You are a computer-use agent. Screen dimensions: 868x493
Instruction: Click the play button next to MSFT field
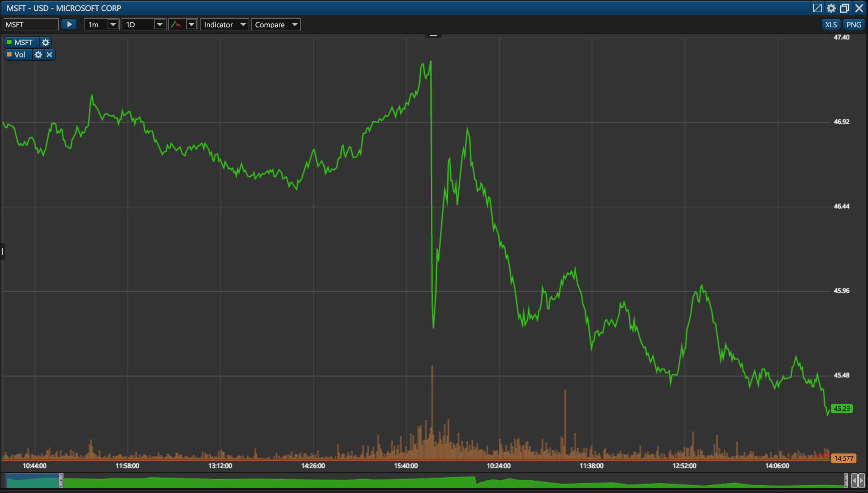click(x=69, y=24)
